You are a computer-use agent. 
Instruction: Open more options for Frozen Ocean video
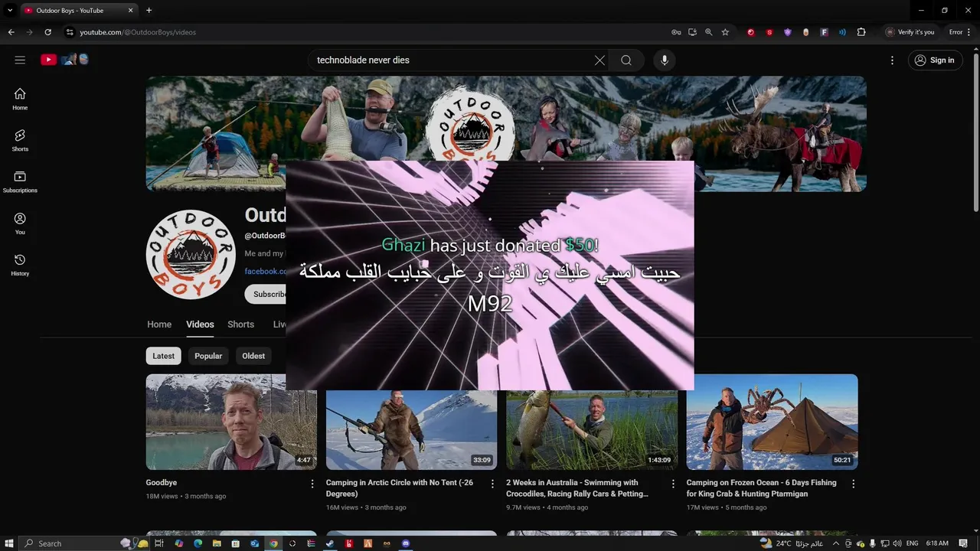click(x=853, y=484)
